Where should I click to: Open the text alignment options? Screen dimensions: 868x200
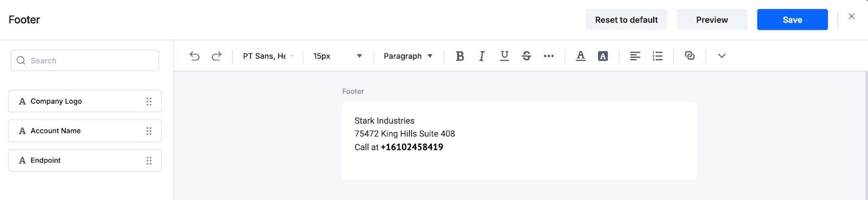(635, 56)
